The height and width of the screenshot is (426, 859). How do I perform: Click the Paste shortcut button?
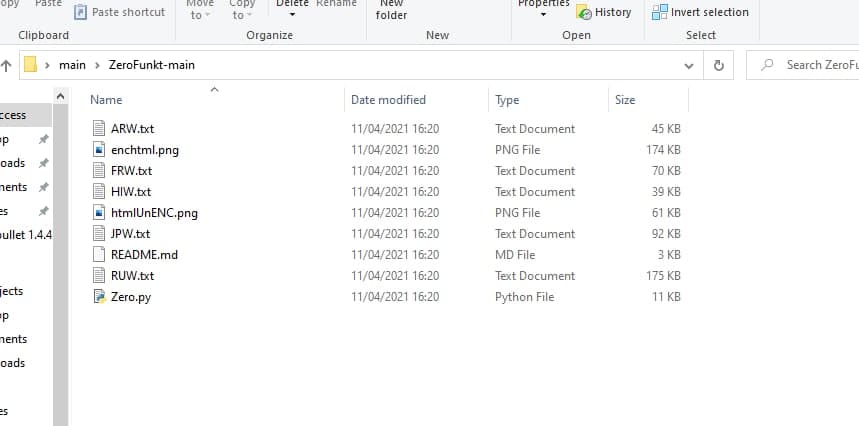point(119,12)
